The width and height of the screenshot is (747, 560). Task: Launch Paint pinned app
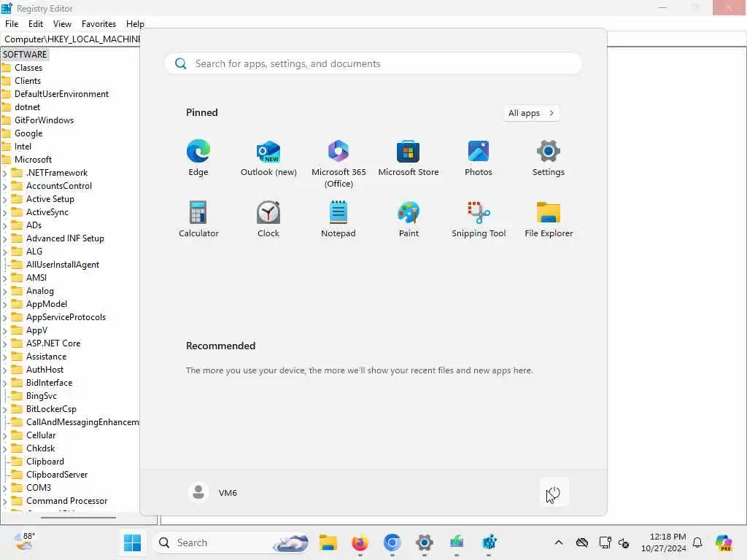[x=409, y=219]
